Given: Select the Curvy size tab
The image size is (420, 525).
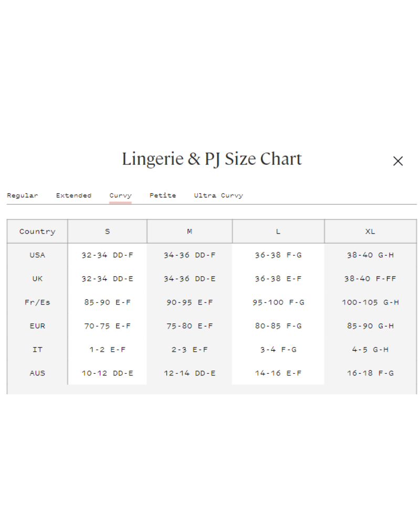Looking at the screenshot, I should (120, 195).
